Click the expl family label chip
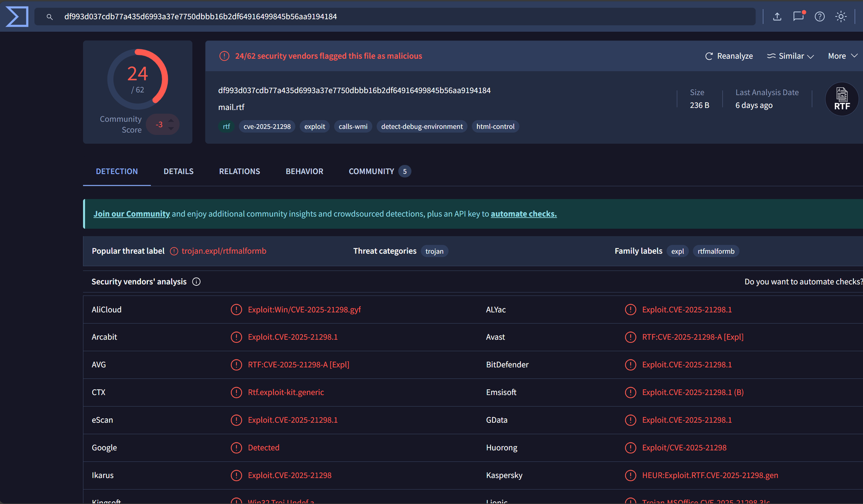The height and width of the screenshot is (504, 863). pyautogui.click(x=677, y=251)
